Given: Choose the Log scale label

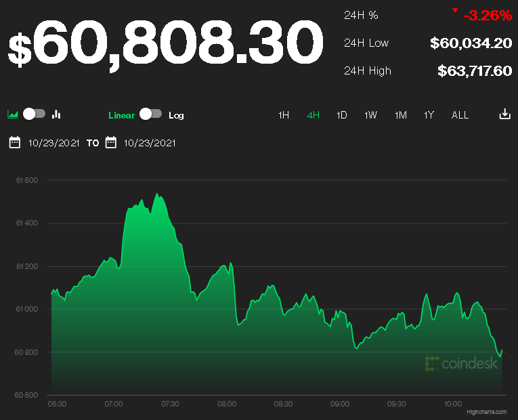Looking at the screenshot, I should [176, 115].
